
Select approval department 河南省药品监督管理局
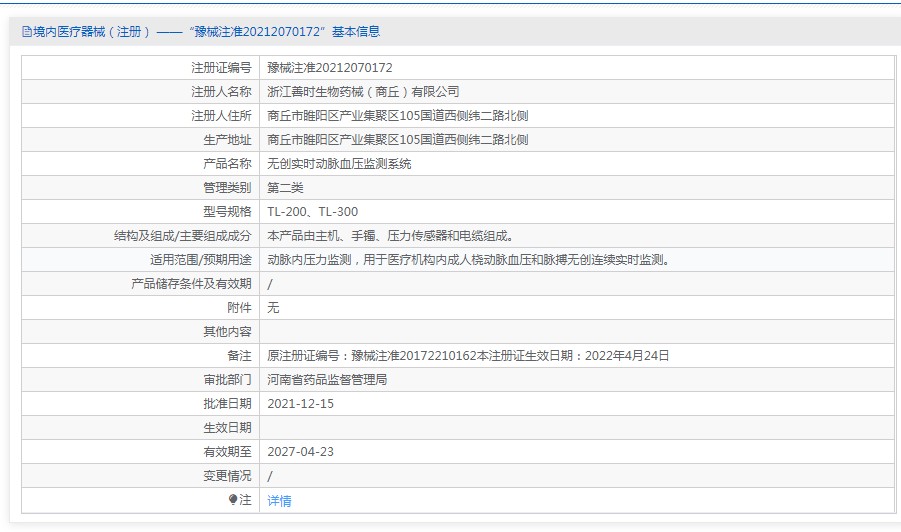(327, 380)
